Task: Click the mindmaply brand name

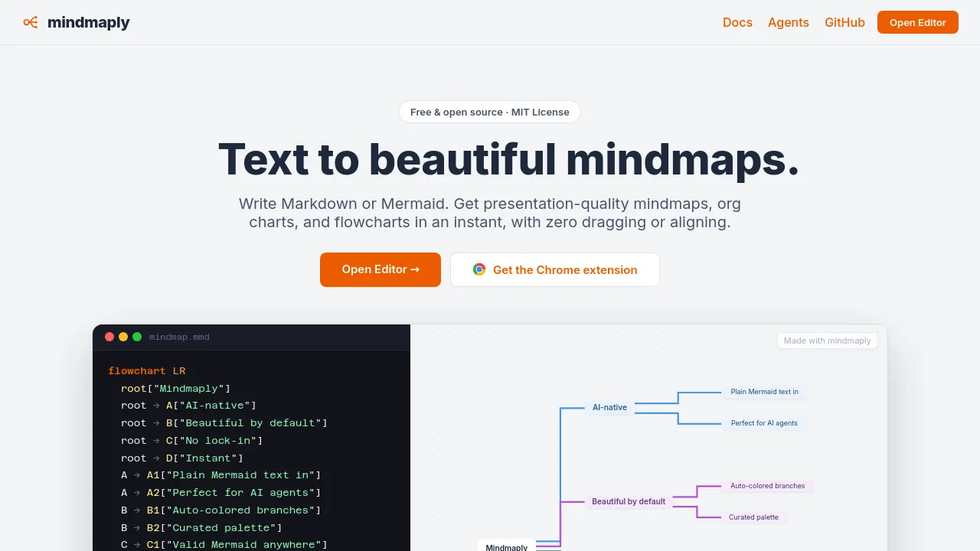Action: [89, 22]
